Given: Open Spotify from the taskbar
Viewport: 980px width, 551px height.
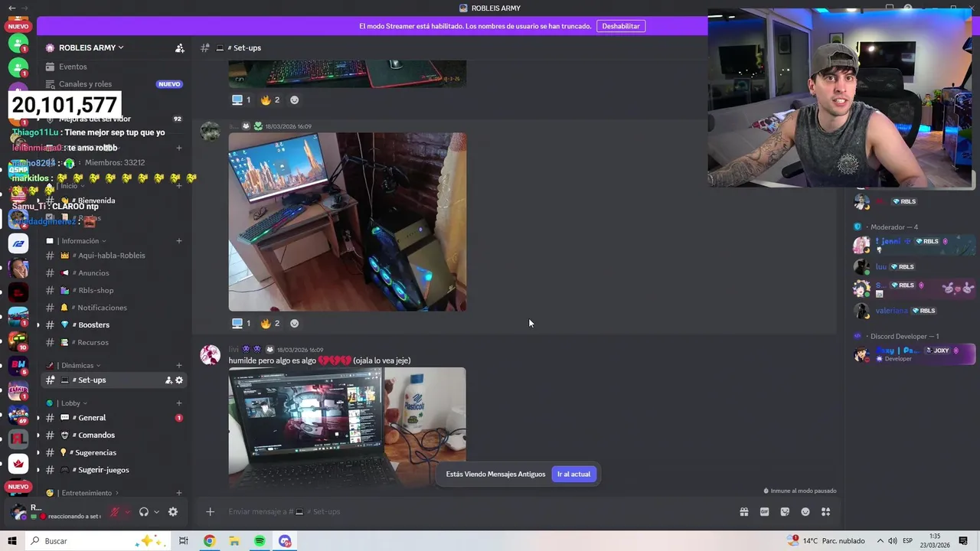Looking at the screenshot, I should coord(260,541).
